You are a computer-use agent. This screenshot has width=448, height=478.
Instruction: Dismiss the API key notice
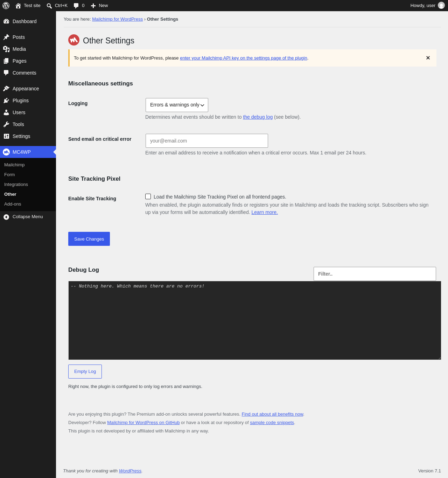point(428,58)
